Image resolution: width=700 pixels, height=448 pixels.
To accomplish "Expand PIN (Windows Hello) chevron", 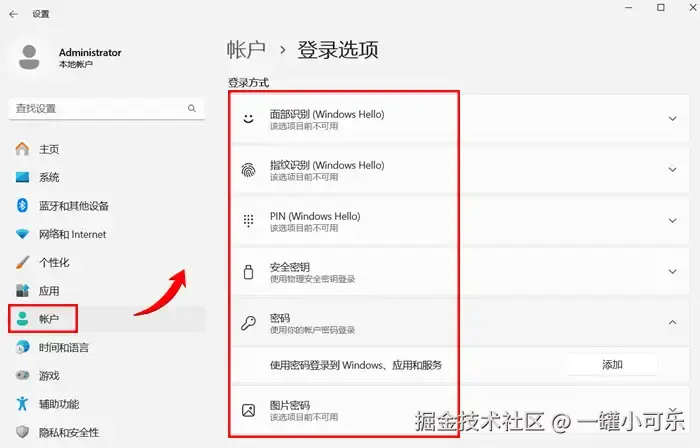I will click(672, 220).
